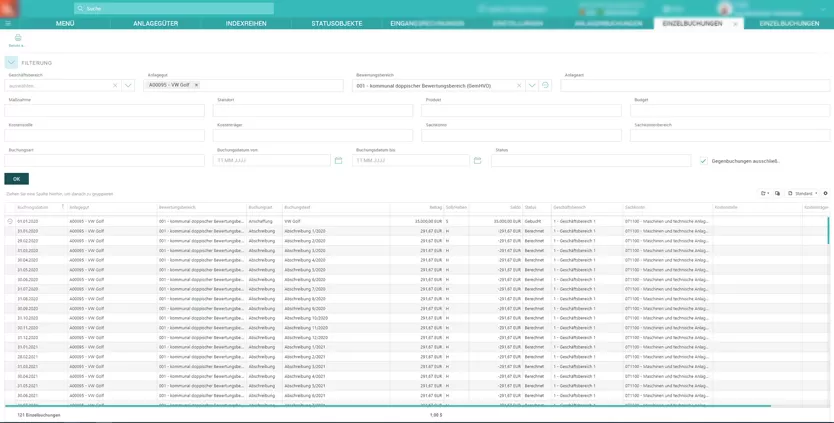Click the export icon above the table
Screen dimensions: 834x423
(x=764, y=194)
